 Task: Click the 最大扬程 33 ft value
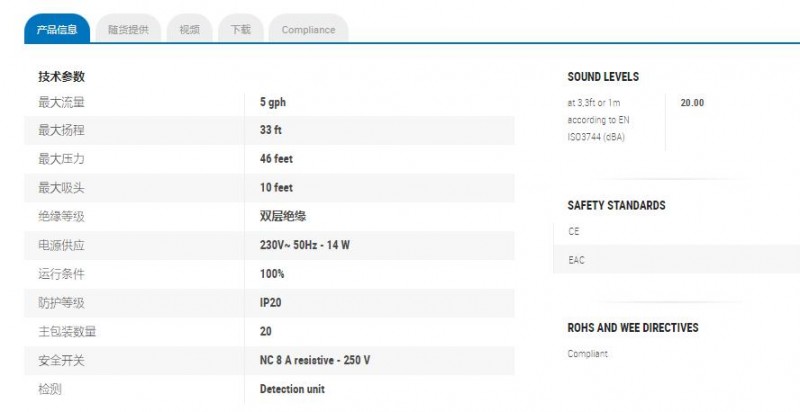271,130
